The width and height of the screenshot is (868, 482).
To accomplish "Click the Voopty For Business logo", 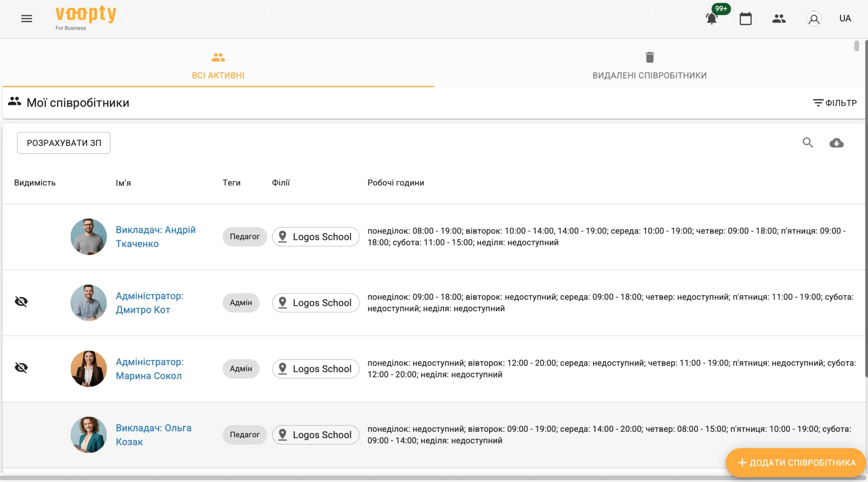I will click(x=85, y=18).
